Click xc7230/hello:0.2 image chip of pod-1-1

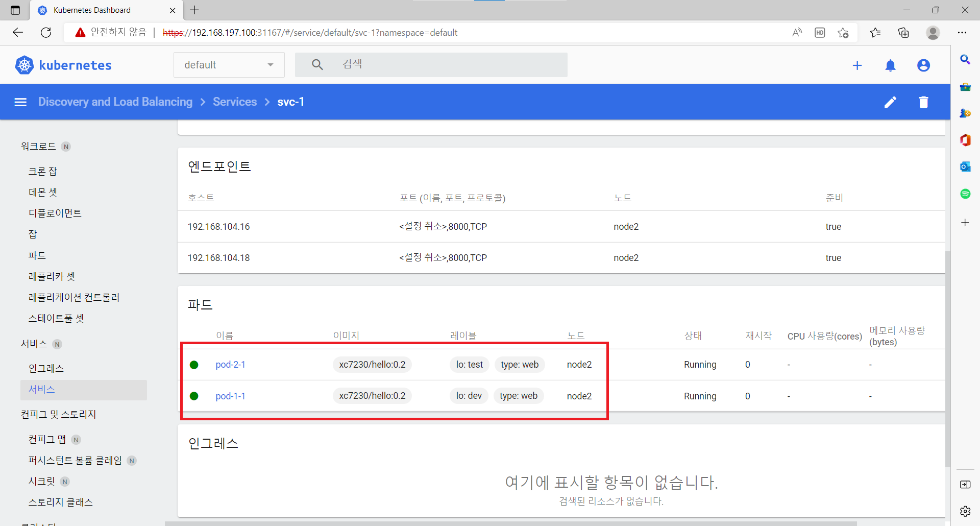372,396
